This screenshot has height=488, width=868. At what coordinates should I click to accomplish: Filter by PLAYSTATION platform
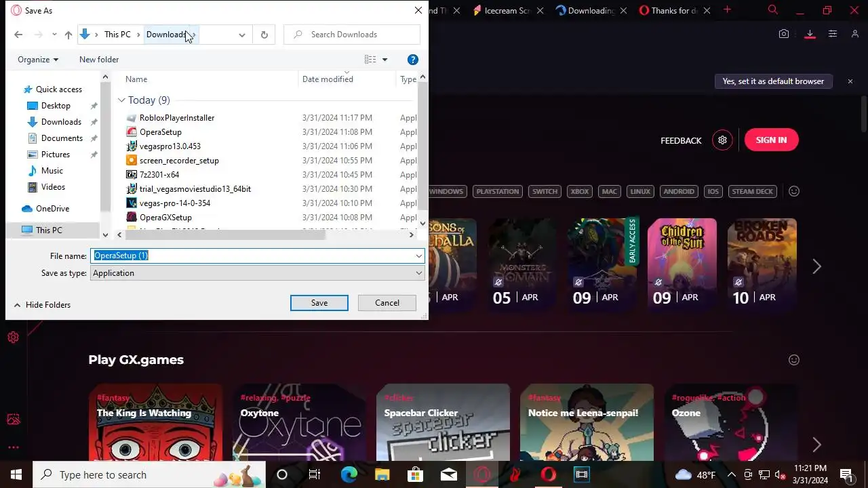498,191
